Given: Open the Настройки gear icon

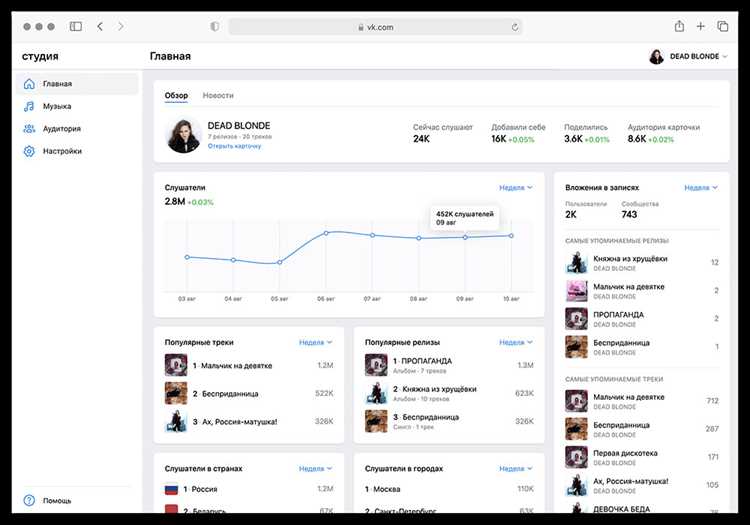Looking at the screenshot, I should [29, 151].
